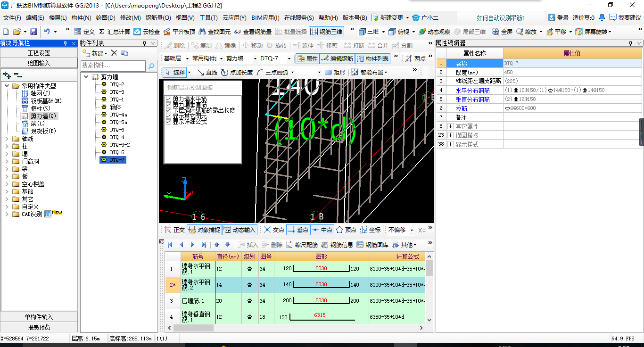Expand 锚固搭接 property group
Screen dimensions: 644x347
[x=450, y=135]
